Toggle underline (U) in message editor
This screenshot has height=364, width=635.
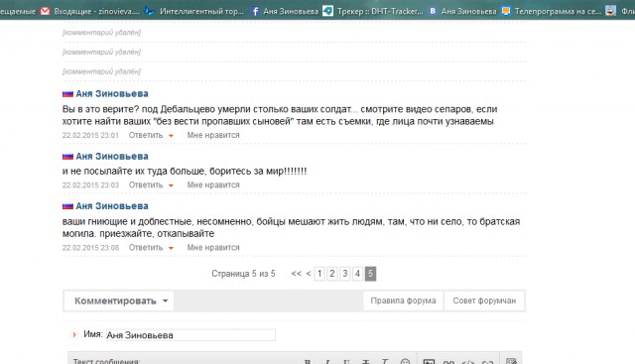(346, 361)
